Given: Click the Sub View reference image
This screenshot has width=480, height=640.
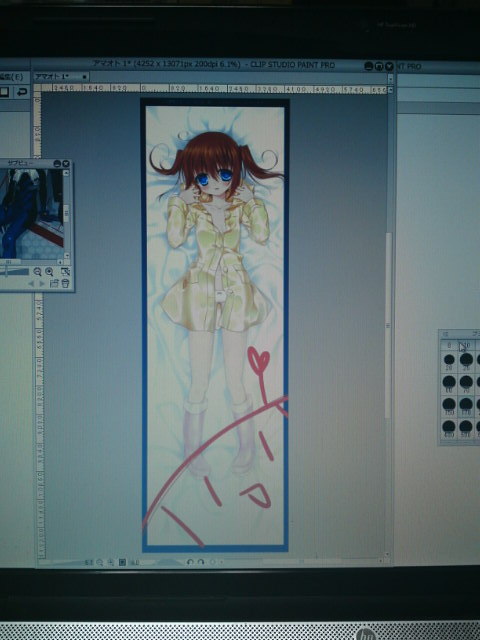Looking at the screenshot, I should coord(31,213).
